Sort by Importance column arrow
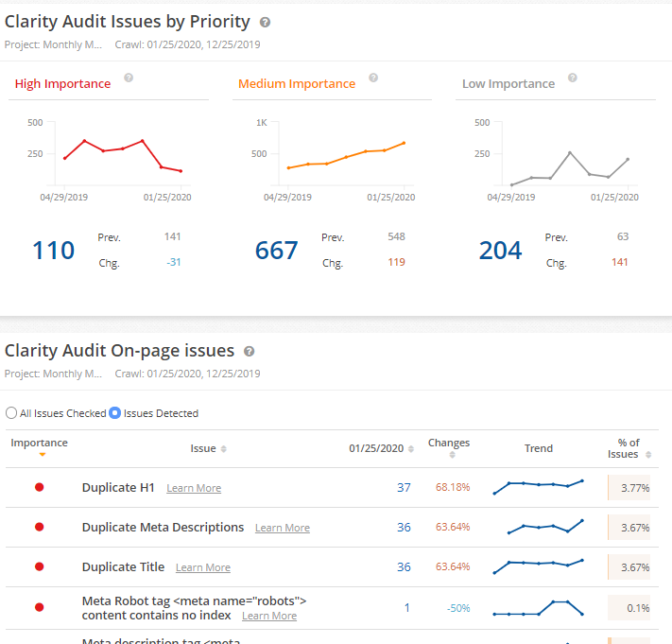672x644 pixels. 42,455
